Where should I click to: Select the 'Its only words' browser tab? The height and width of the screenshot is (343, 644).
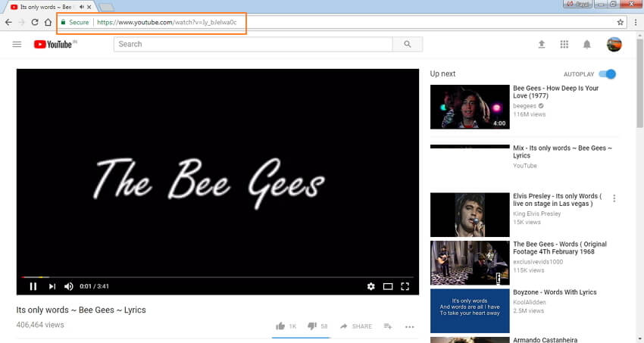[x=49, y=7]
